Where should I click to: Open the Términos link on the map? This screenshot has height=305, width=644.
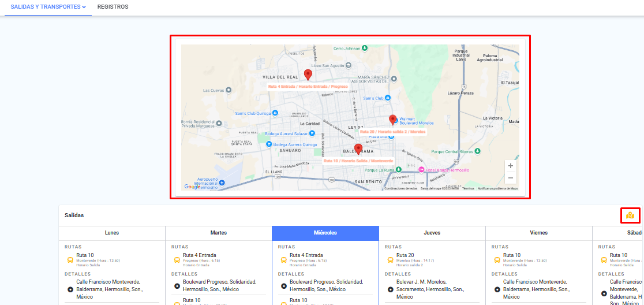(468, 189)
